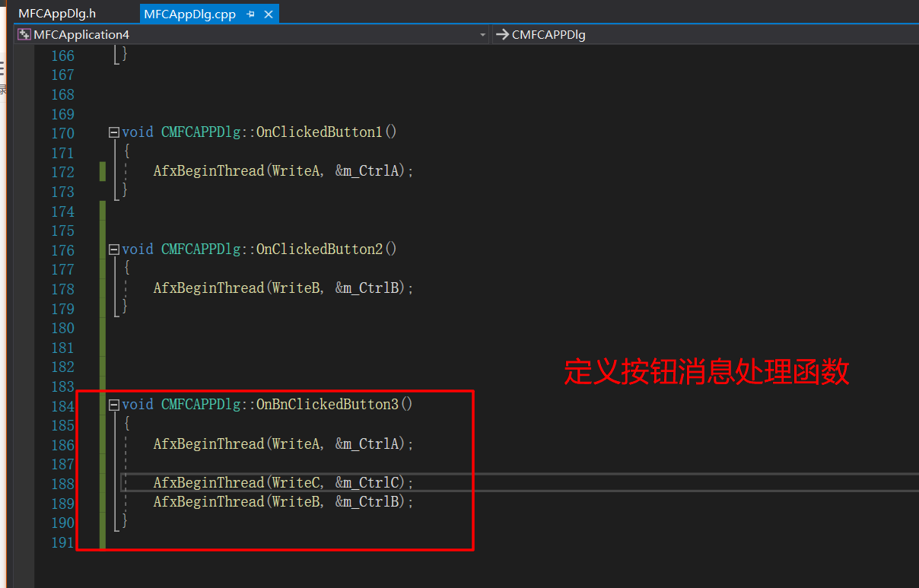
Task: Click the closing brace on line 190
Action: click(125, 522)
